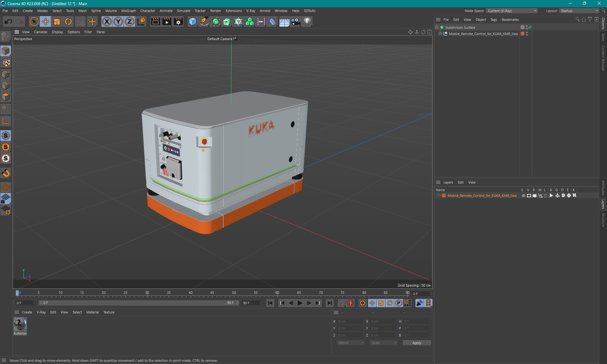The image size is (607, 364).
Task: Toggle layer render clapper icon
Action: 535,196
